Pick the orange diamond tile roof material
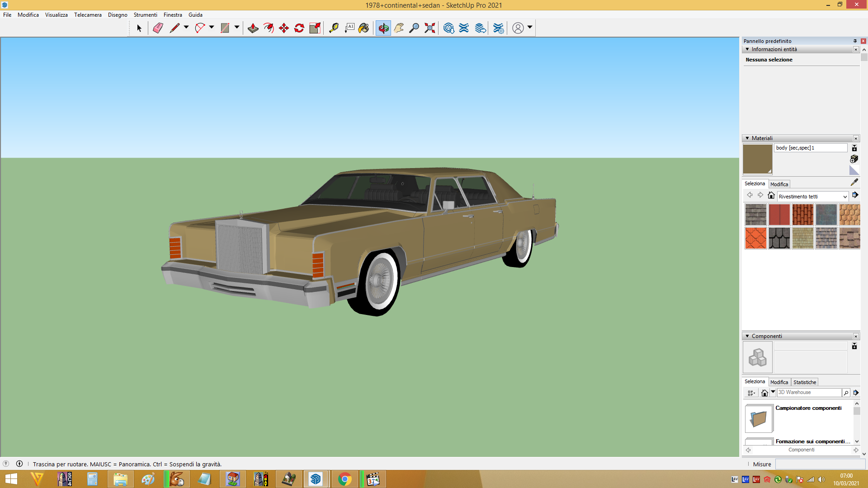Viewport: 868px width, 488px height. pyautogui.click(x=755, y=238)
